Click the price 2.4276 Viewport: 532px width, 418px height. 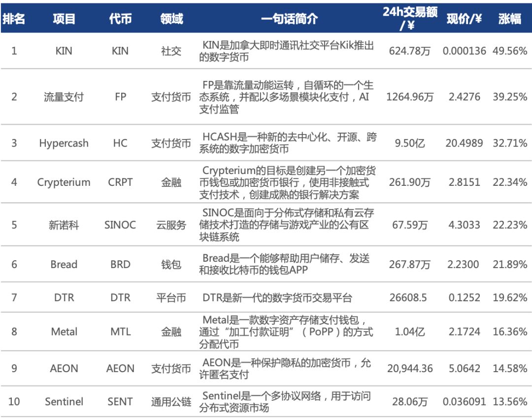[464, 97]
